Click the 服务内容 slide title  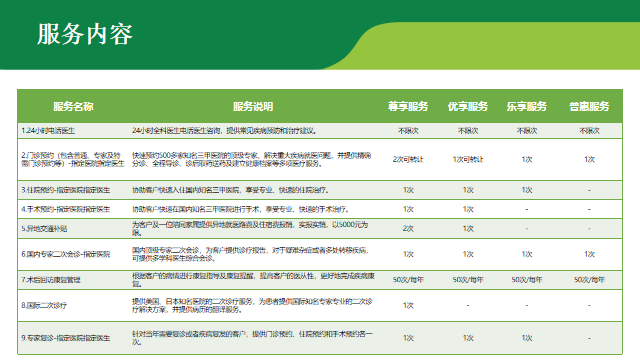coord(85,34)
